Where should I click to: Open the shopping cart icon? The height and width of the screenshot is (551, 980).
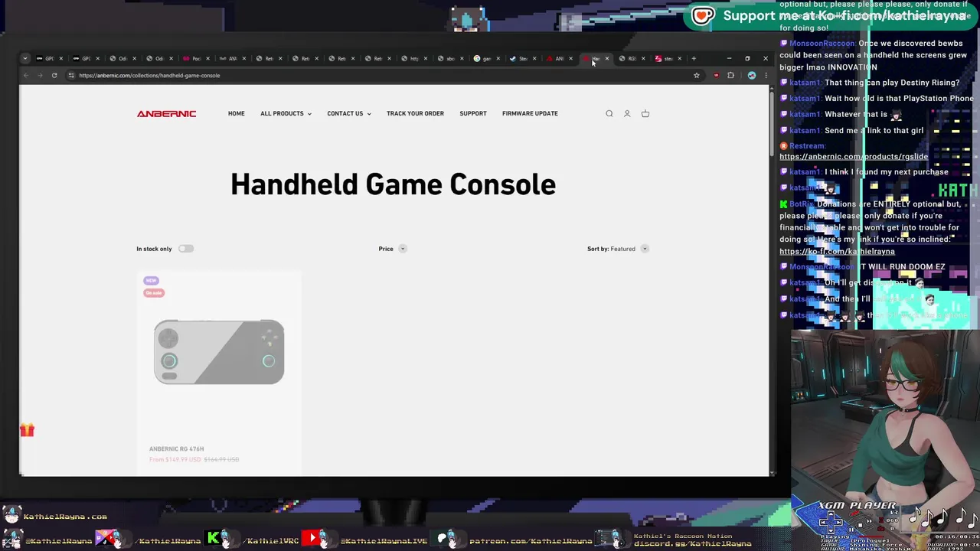(x=645, y=114)
